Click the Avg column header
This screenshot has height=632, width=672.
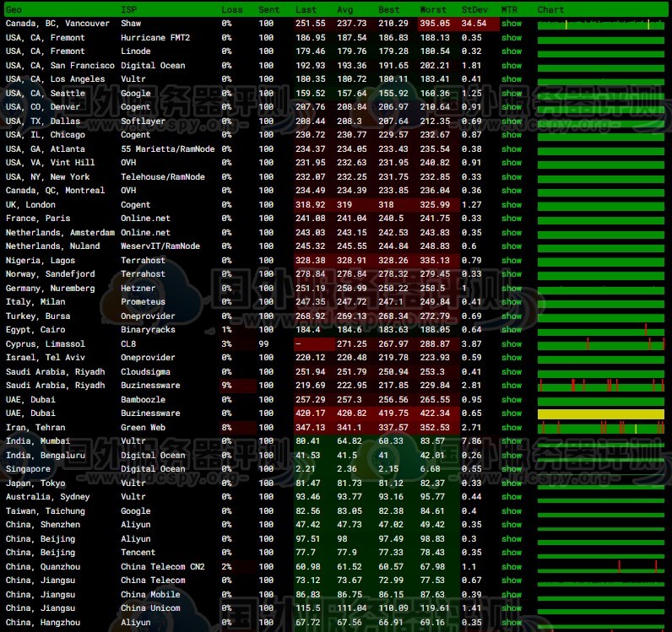345,9
